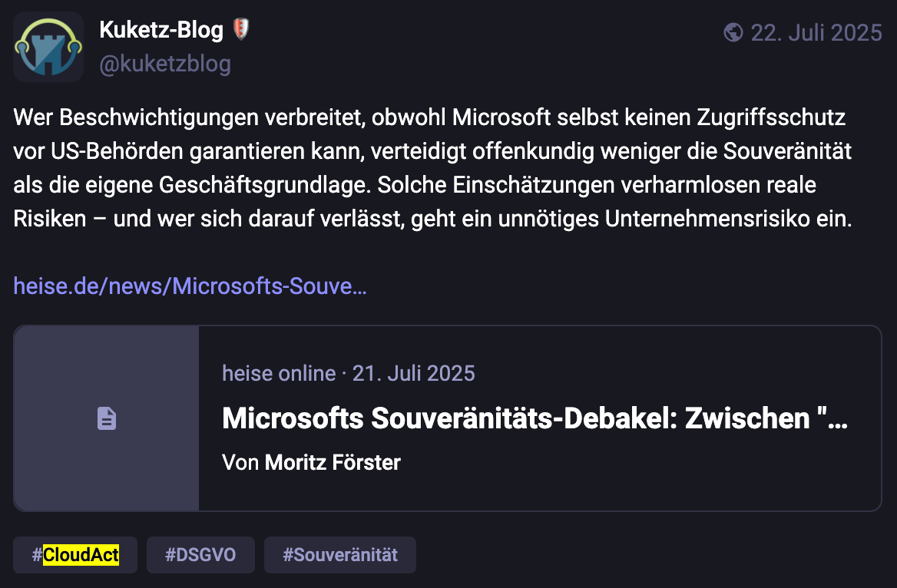This screenshot has height=588, width=897.
Task: Click the Kuketz-Blog display name
Action: click(161, 30)
